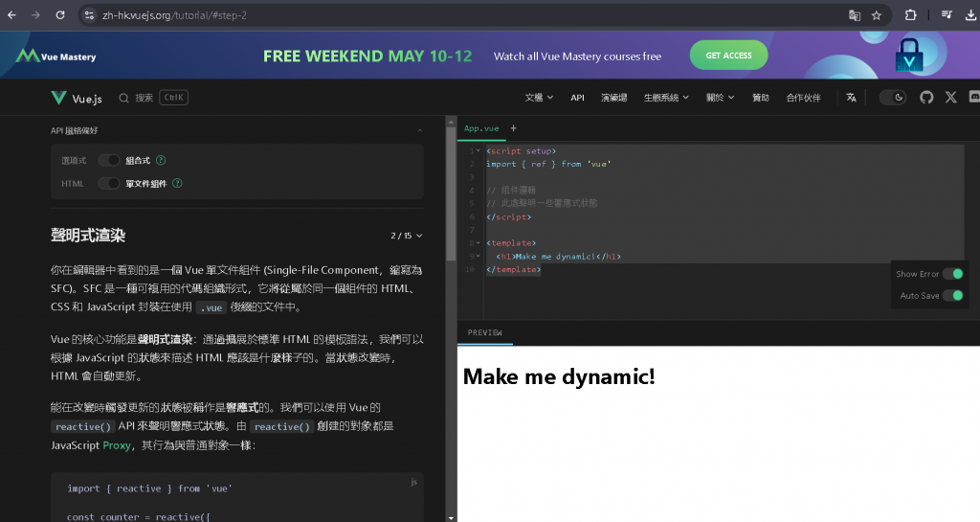Toggle dark mode appearance switch
Viewport: 980px width, 522px height.
[x=893, y=98]
